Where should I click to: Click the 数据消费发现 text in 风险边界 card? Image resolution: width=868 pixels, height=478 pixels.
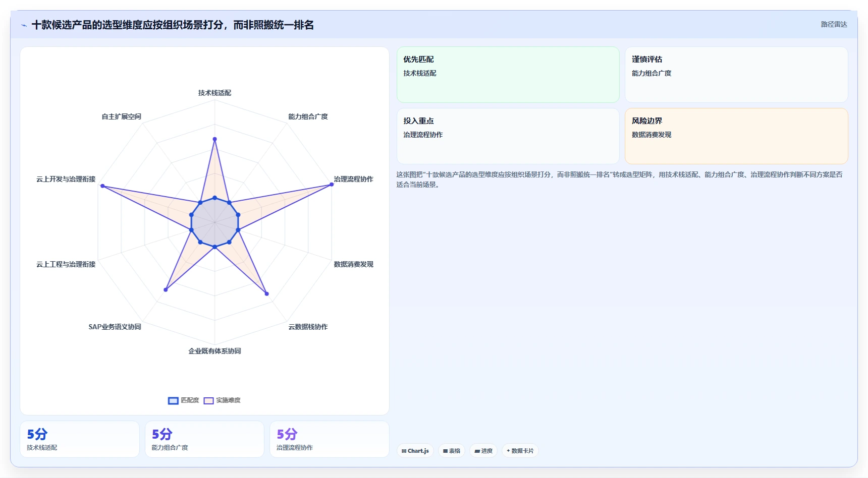(652, 135)
